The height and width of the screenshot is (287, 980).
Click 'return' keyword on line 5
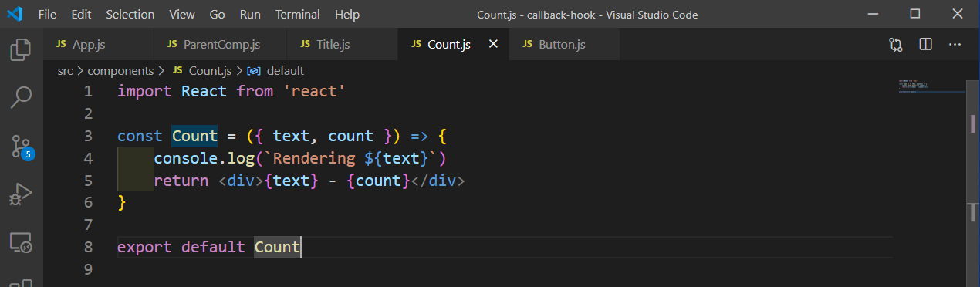tap(181, 181)
